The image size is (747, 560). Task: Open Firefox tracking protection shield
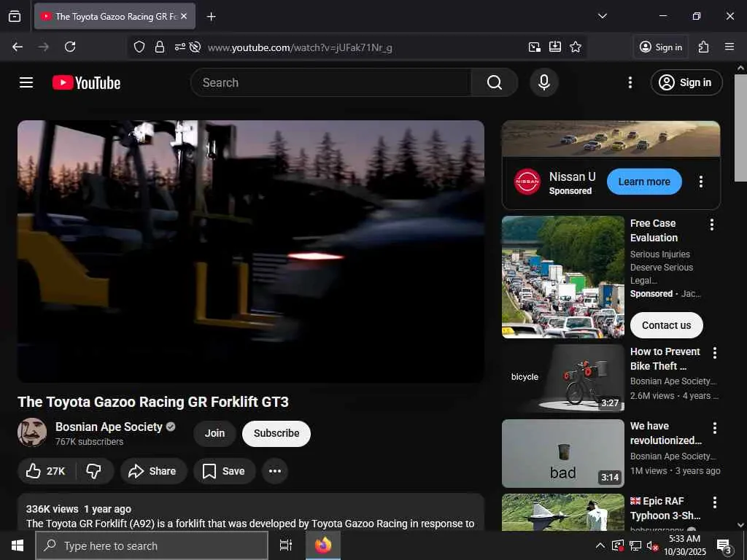[139, 47]
